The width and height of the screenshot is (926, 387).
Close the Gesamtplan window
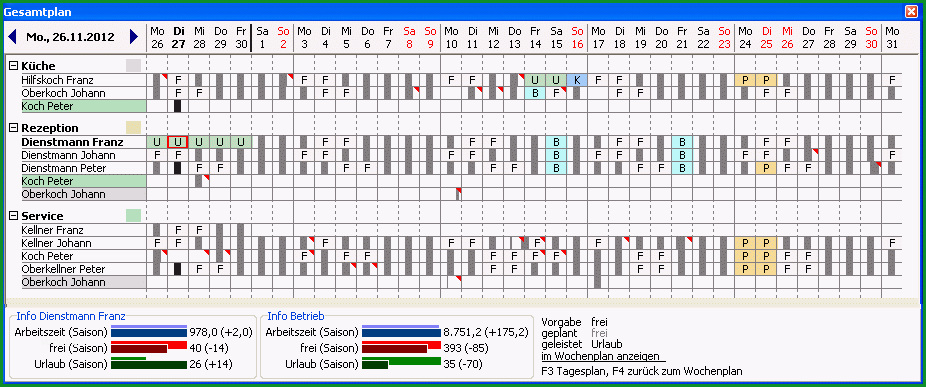coord(911,11)
